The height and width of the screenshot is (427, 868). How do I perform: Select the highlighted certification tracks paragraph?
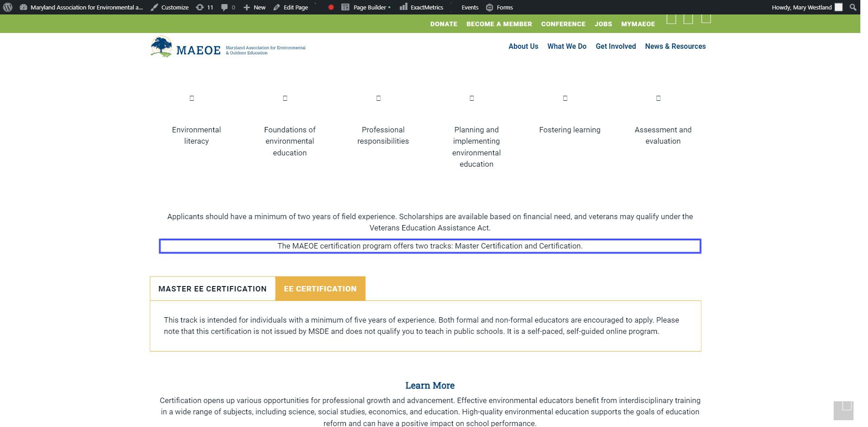430,246
